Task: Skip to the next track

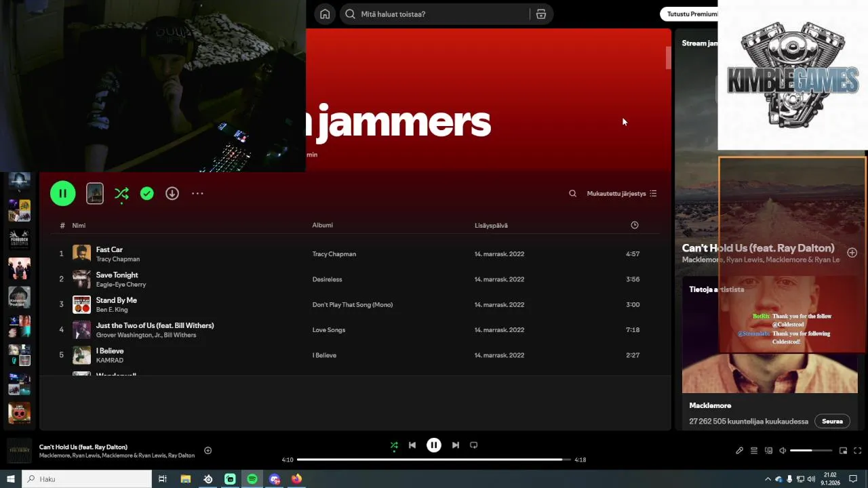Action: coord(456,445)
